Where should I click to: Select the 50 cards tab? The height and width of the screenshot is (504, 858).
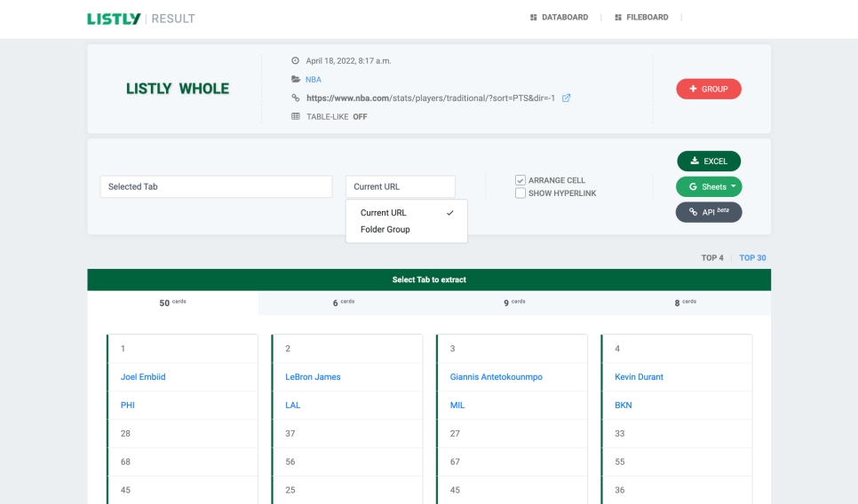coord(173,303)
